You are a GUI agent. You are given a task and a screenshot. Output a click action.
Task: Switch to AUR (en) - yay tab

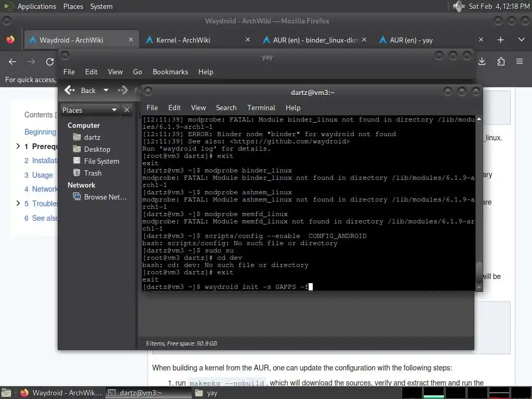pyautogui.click(x=431, y=40)
